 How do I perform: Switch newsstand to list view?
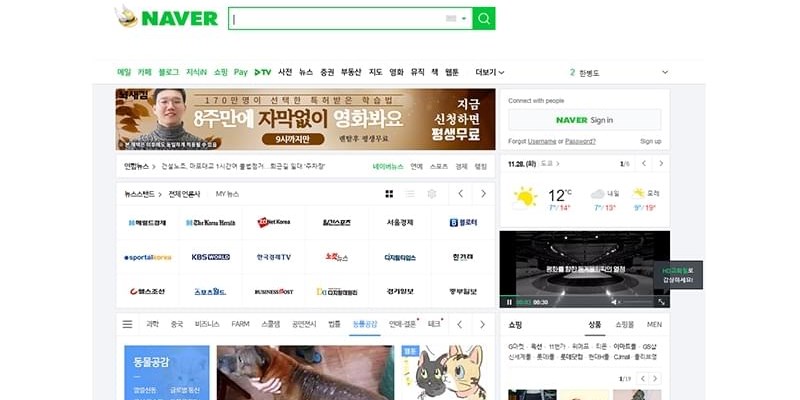point(410,193)
